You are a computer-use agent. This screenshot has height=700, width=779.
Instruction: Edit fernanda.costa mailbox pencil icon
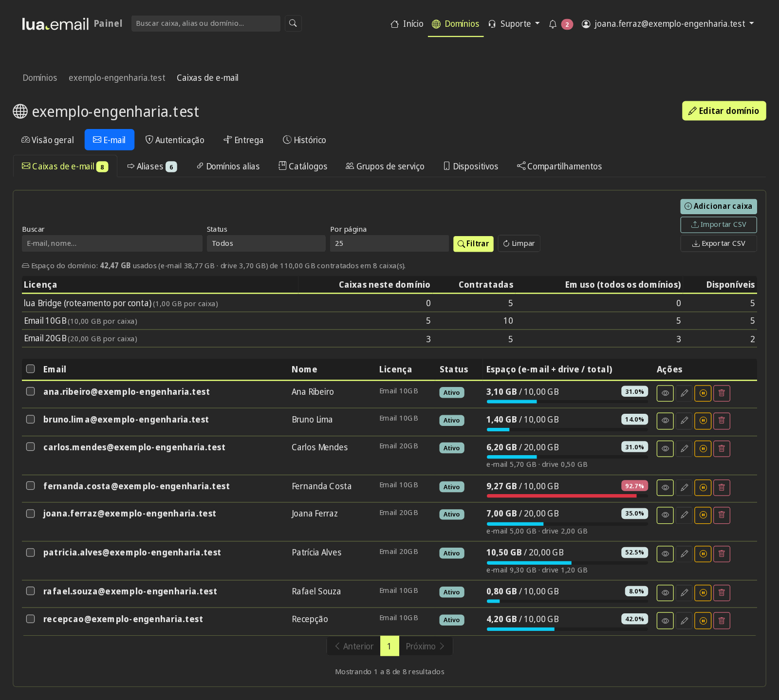[x=684, y=487]
